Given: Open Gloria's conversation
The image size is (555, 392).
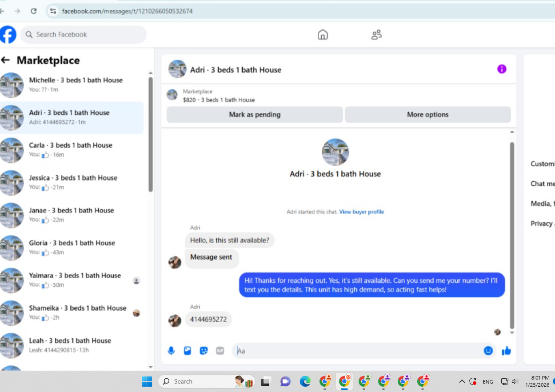Looking at the screenshot, I should point(72,248).
